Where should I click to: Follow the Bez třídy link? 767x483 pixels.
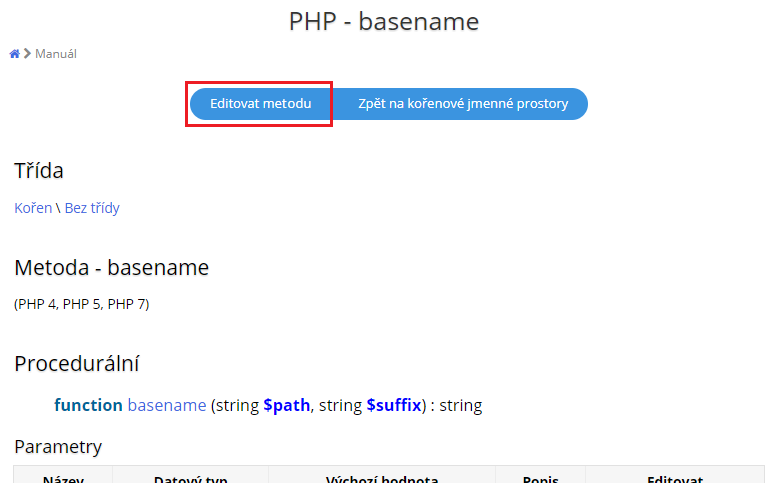click(92, 208)
